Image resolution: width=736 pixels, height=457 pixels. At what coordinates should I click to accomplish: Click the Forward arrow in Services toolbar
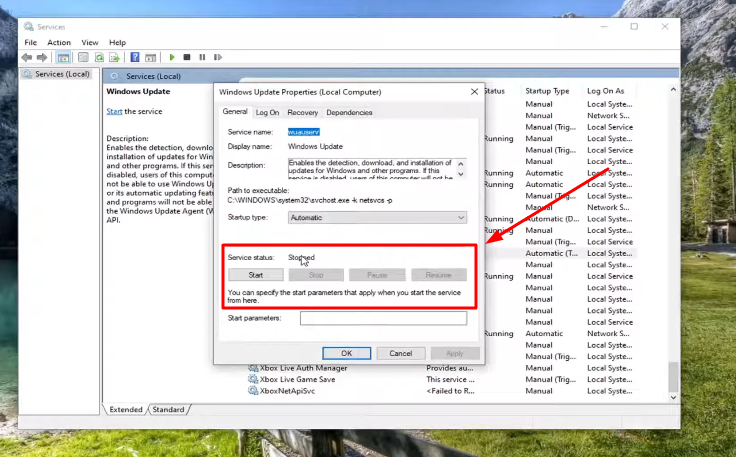click(42, 57)
